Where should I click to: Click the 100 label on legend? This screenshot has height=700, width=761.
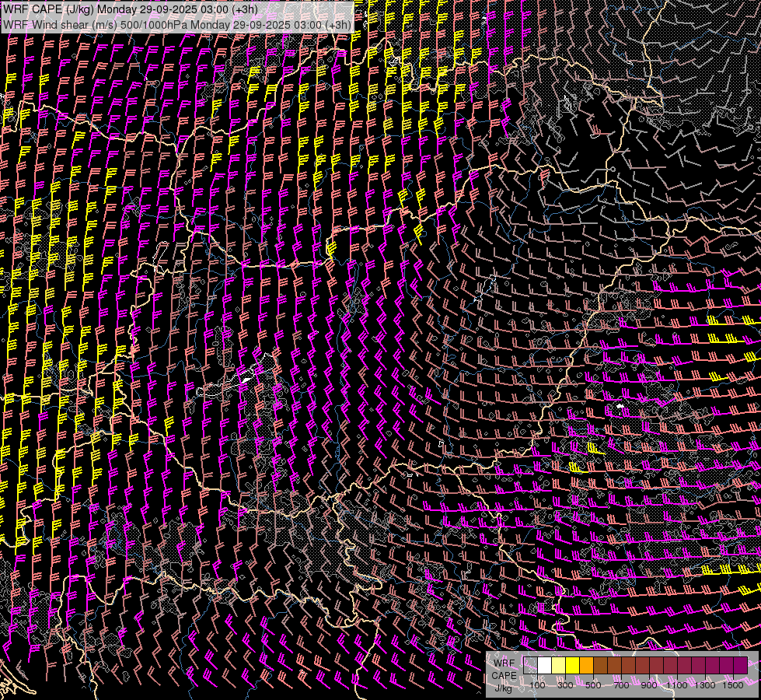coord(537,685)
